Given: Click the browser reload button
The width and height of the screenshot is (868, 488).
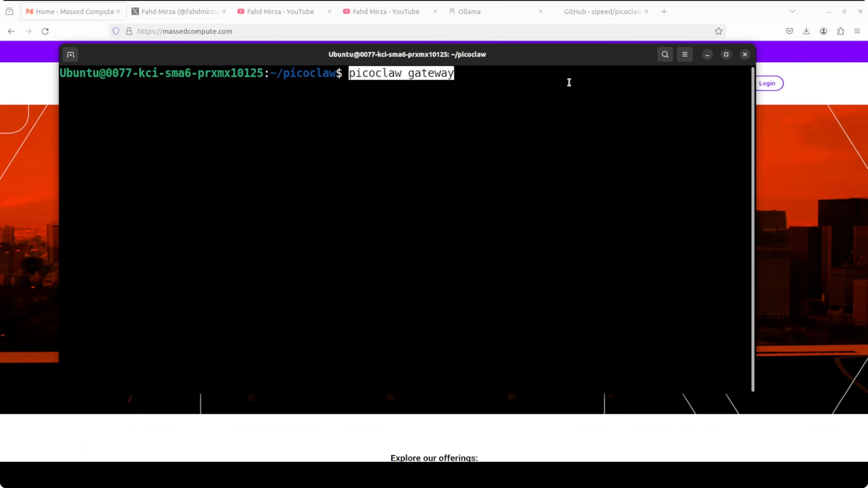Looking at the screenshot, I should pyautogui.click(x=45, y=31).
